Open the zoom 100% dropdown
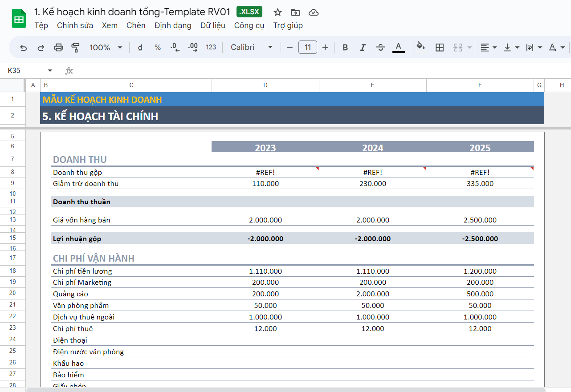 (x=106, y=47)
